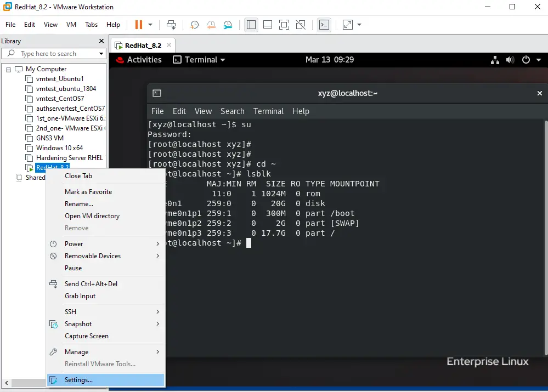Click the terminal window icon in title bar
This screenshot has width=548, height=392.
coord(157,93)
